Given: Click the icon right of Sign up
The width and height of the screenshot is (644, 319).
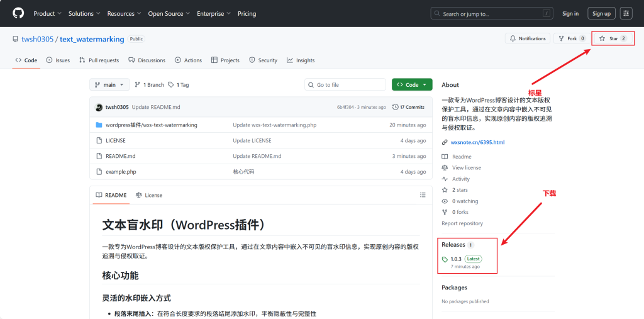Looking at the screenshot, I should coord(626,13).
